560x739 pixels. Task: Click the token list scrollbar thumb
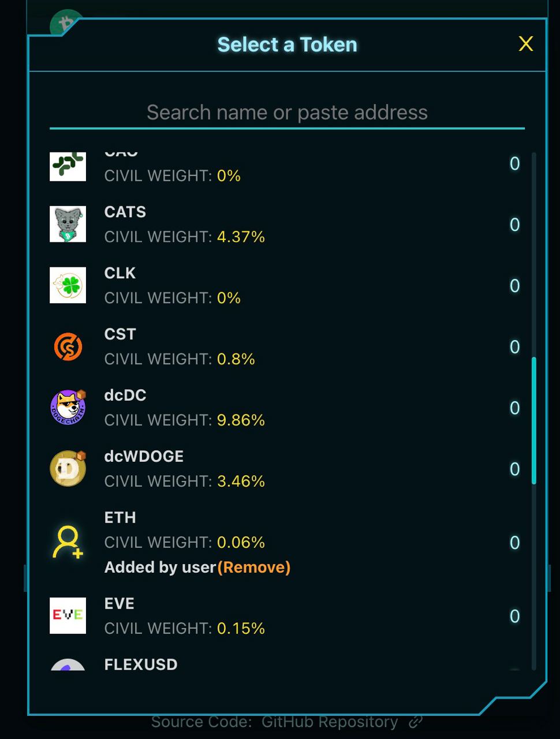(x=534, y=420)
